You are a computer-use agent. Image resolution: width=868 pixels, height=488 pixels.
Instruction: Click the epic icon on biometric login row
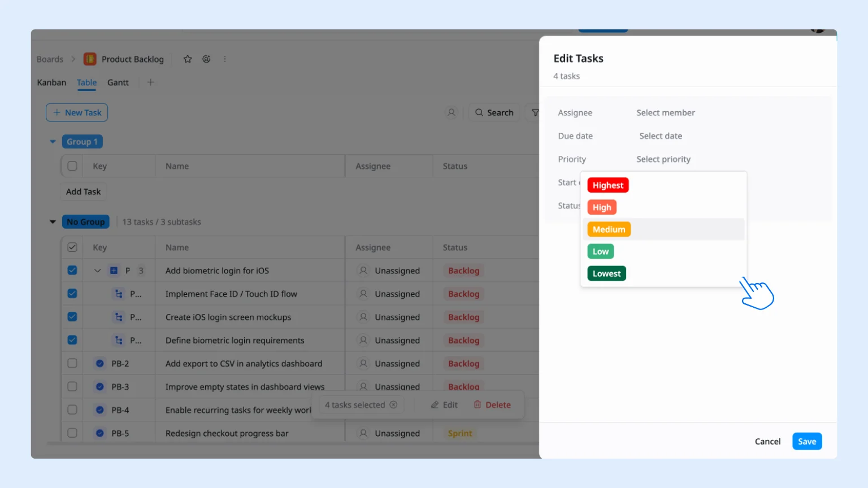(x=114, y=271)
